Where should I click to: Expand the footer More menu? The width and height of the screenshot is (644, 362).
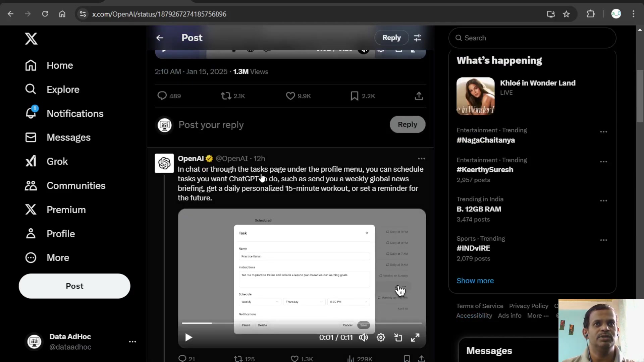538,316
